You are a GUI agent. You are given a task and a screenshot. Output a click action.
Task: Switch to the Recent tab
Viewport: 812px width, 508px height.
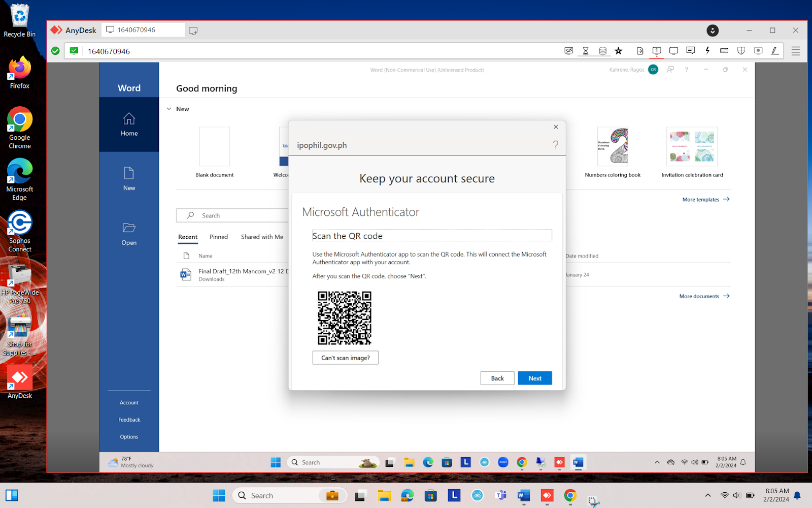188,237
